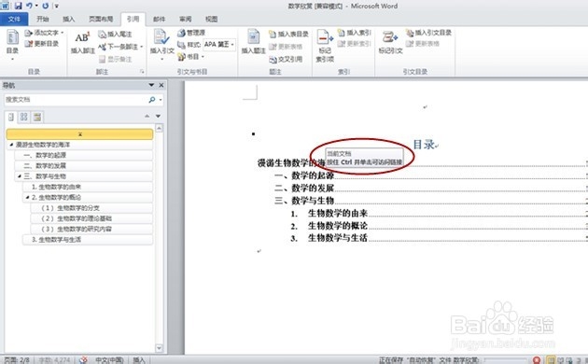Browse headings tab in navigation pane

[x=11, y=117]
